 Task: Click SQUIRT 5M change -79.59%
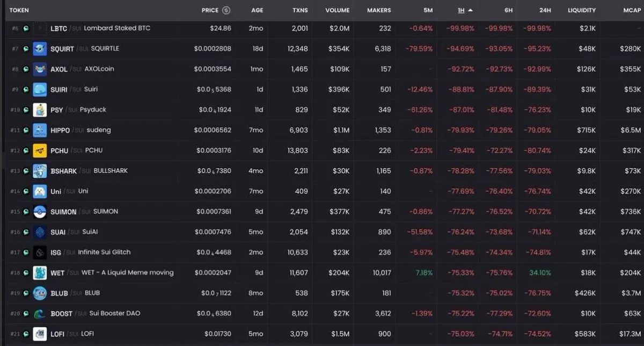click(x=420, y=49)
